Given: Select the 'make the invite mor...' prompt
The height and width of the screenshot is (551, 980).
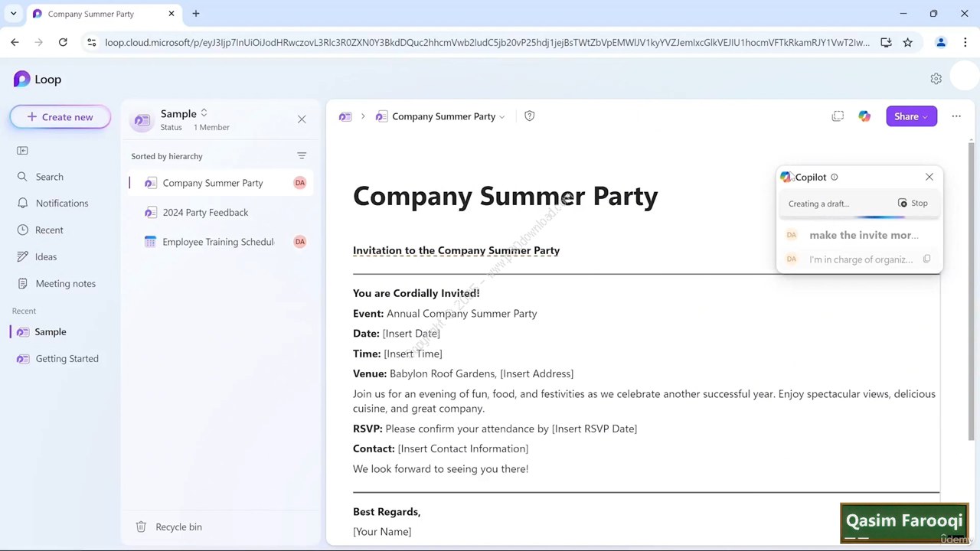Looking at the screenshot, I should pyautogui.click(x=864, y=235).
